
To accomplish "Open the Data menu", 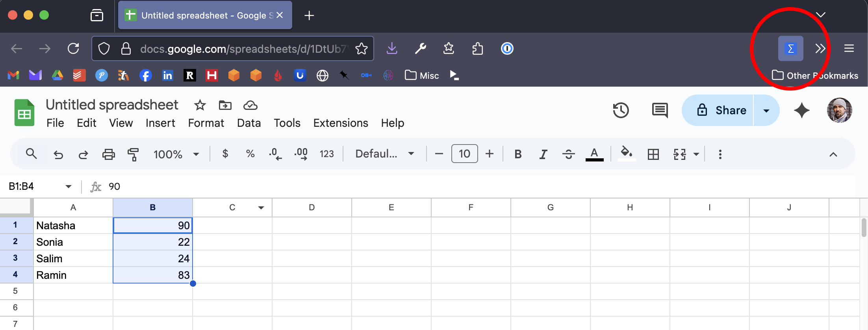I will (x=249, y=123).
